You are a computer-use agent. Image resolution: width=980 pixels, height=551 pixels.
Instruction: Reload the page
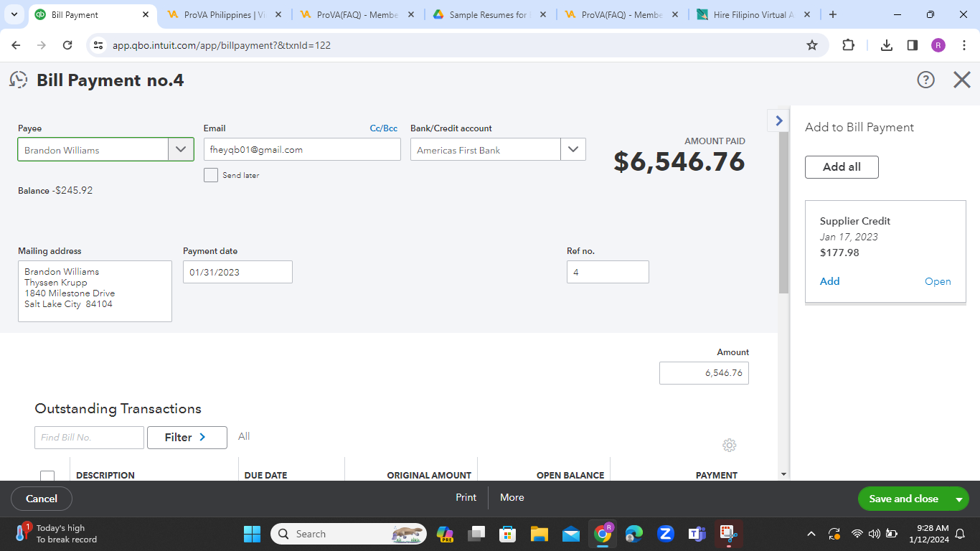(67, 45)
